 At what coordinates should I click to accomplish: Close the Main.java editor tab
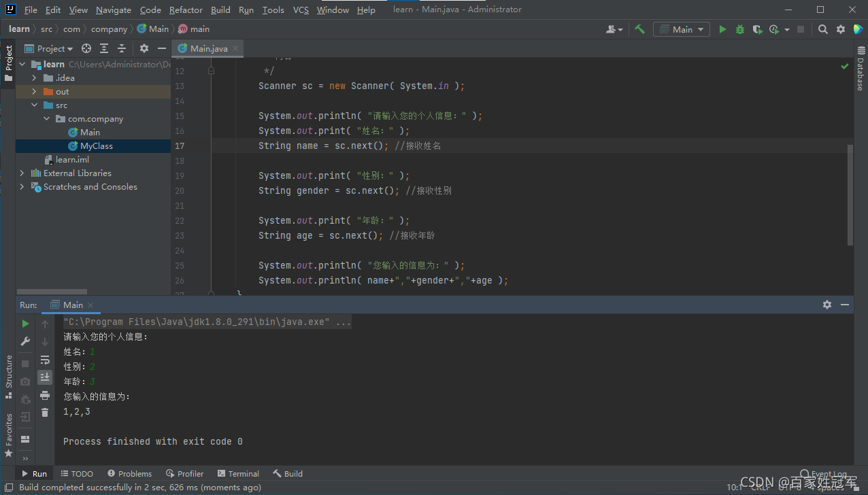pyautogui.click(x=235, y=48)
